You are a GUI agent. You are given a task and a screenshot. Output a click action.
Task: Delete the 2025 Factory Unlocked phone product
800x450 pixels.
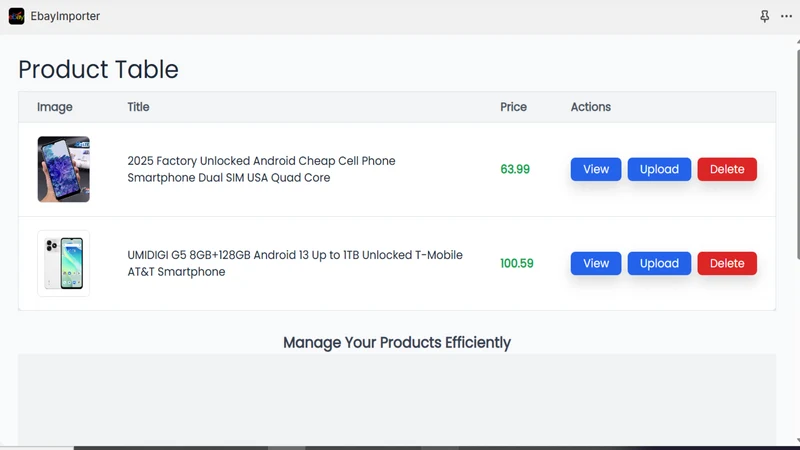tap(727, 169)
